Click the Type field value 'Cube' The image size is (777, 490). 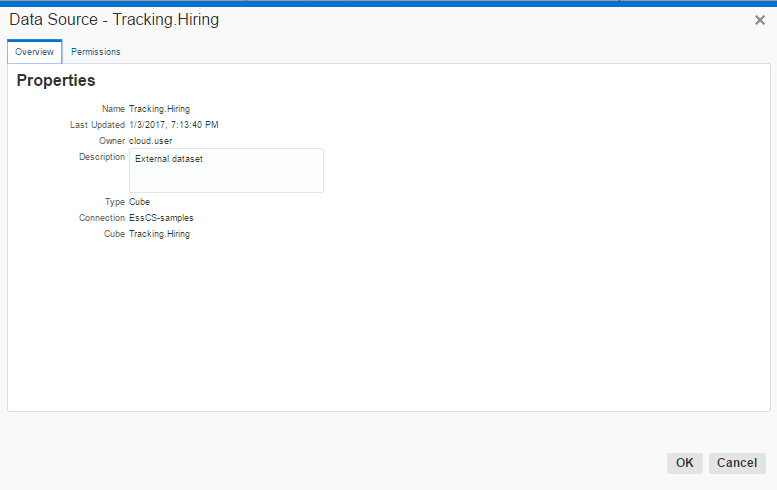140,202
